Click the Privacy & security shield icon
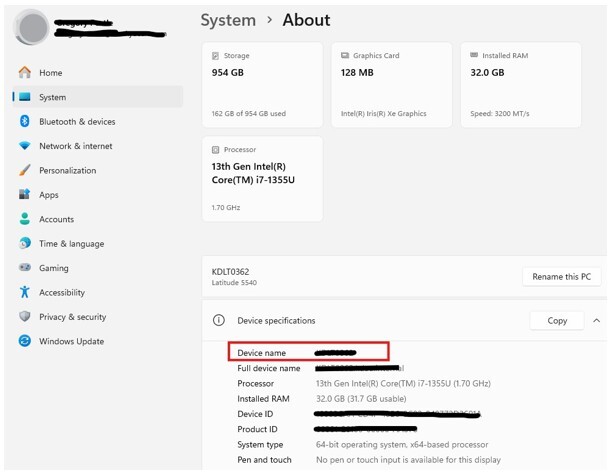Viewport: 616px width, 475px height. tap(24, 317)
